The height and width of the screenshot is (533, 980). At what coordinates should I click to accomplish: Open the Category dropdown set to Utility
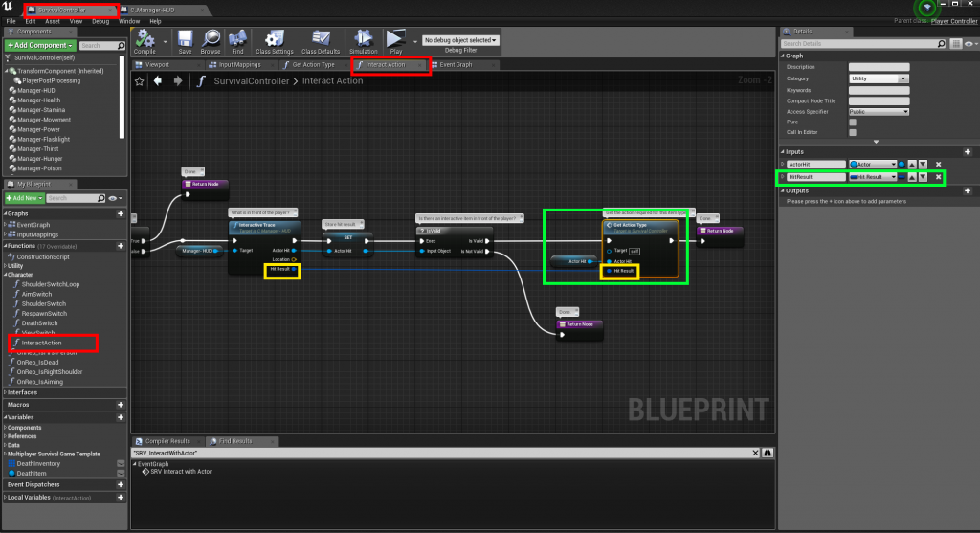click(879, 78)
